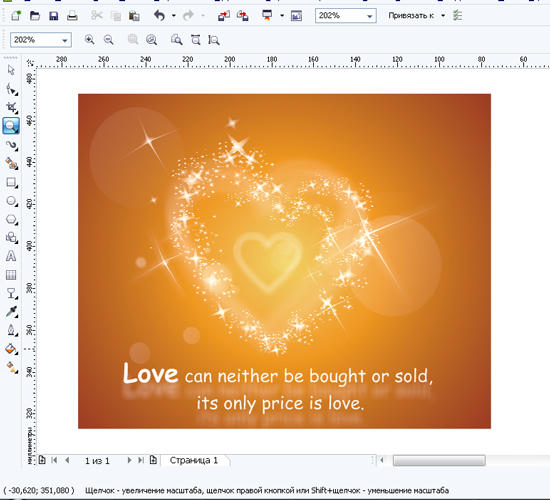This screenshot has width=550, height=500.
Task: Click the cursor coordinates in status bar
Action: [39, 490]
